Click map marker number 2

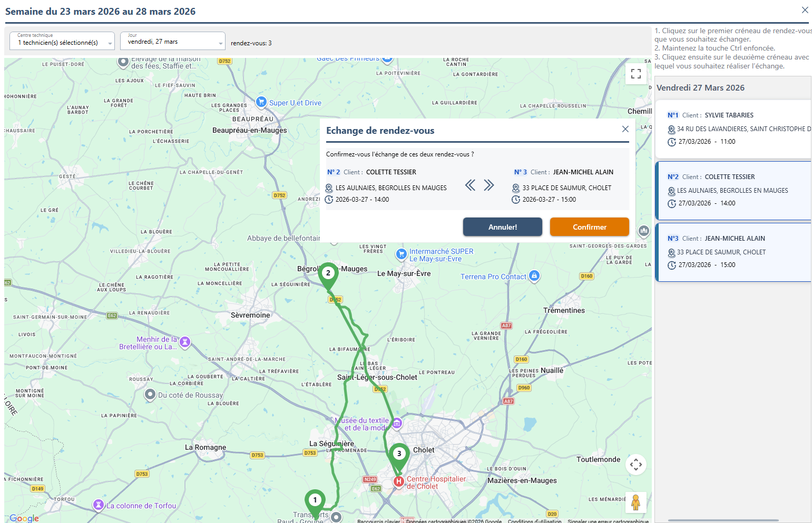click(x=328, y=277)
